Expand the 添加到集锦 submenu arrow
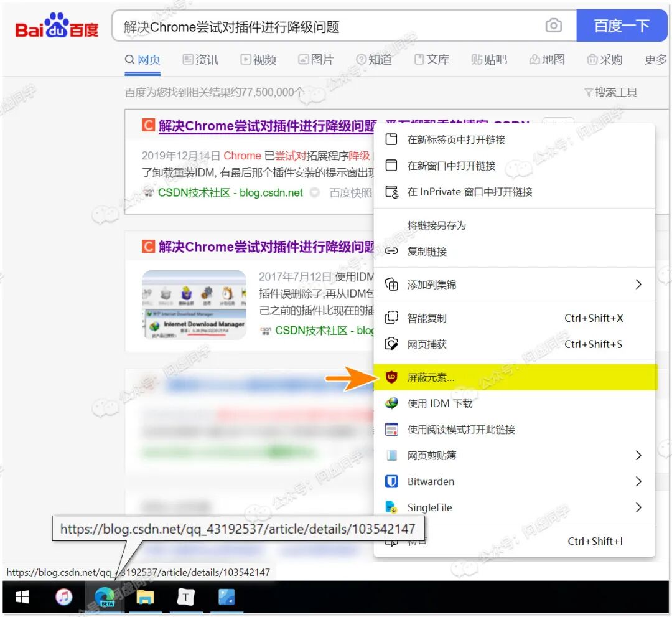 click(638, 285)
